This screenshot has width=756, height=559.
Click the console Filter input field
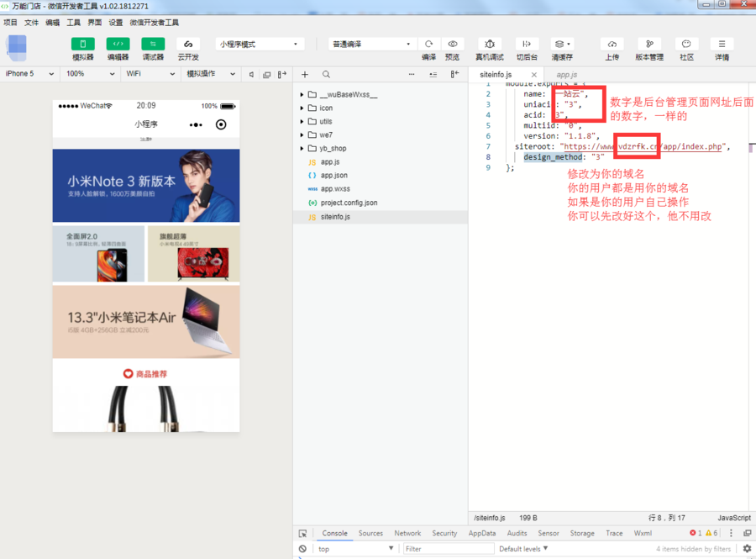[447, 549]
